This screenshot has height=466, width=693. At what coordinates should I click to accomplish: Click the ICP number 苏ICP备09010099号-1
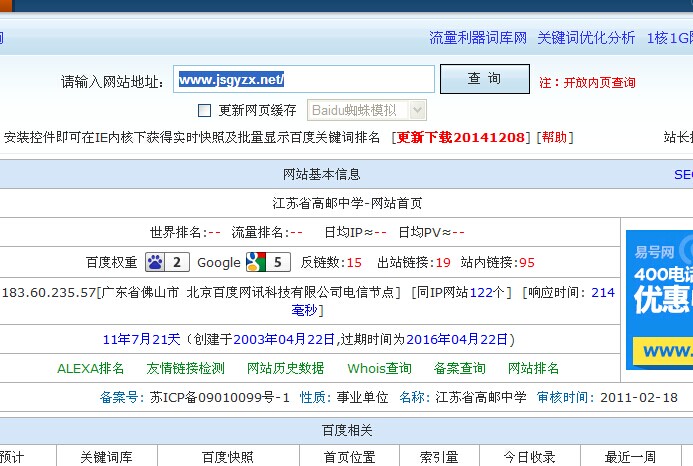tap(220, 397)
